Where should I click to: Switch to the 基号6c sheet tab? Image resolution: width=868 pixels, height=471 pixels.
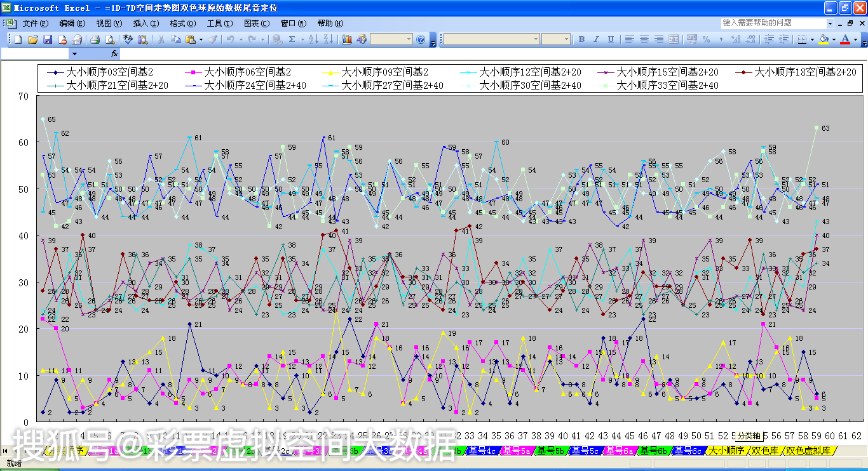tap(687, 451)
